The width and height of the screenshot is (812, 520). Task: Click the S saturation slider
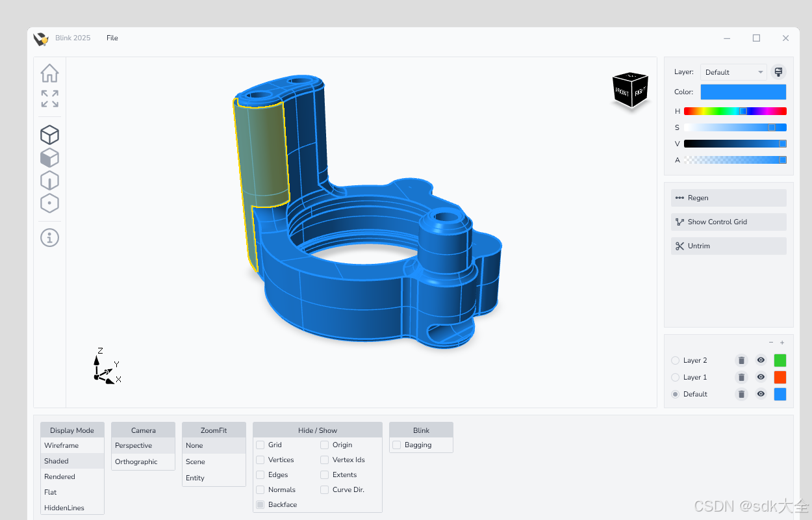coord(735,127)
